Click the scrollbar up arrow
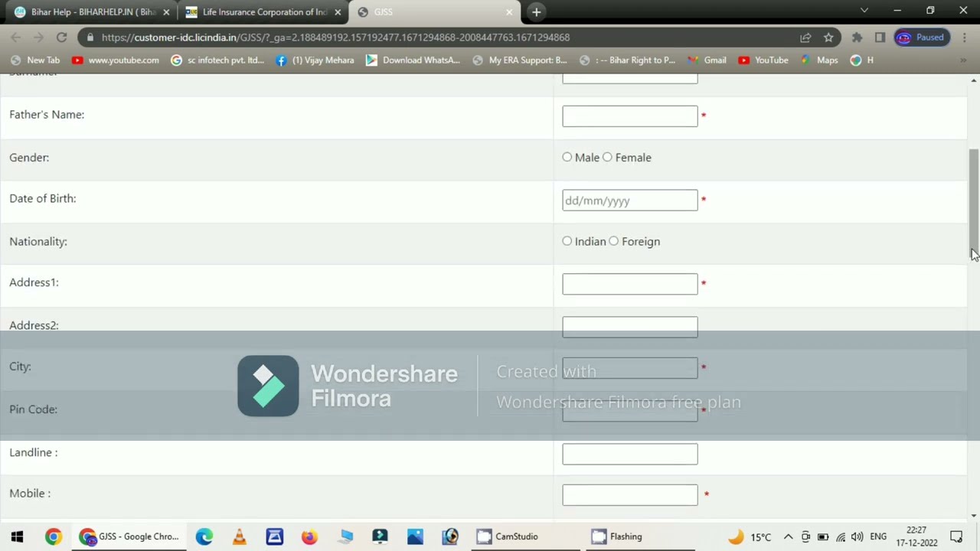 coord(974,80)
